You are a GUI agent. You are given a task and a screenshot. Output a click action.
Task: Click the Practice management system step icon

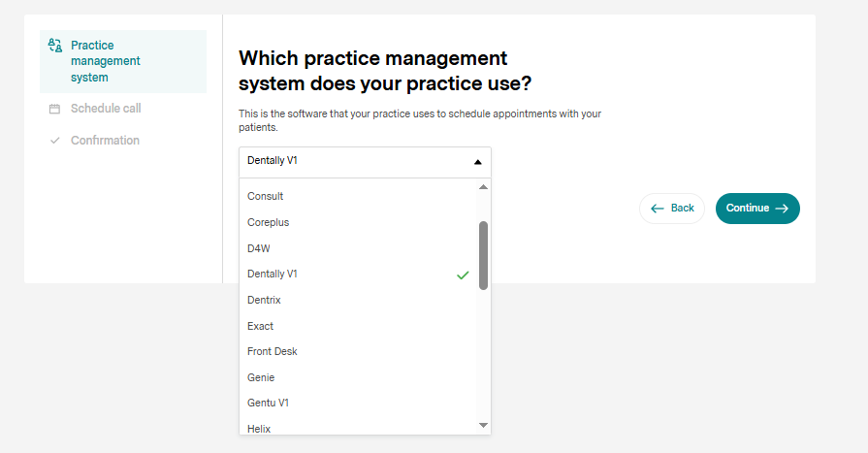pos(55,46)
